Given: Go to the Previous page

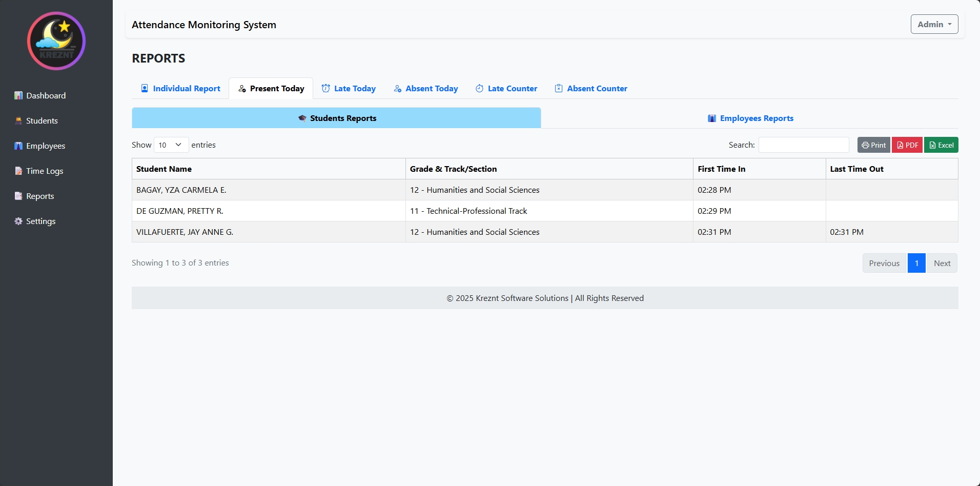Looking at the screenshot, I should [884, 263].
